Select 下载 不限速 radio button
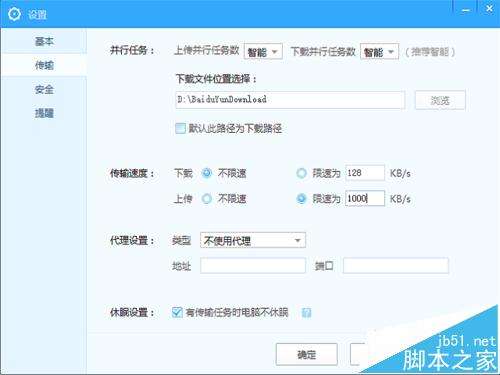 tap(207, 173)
